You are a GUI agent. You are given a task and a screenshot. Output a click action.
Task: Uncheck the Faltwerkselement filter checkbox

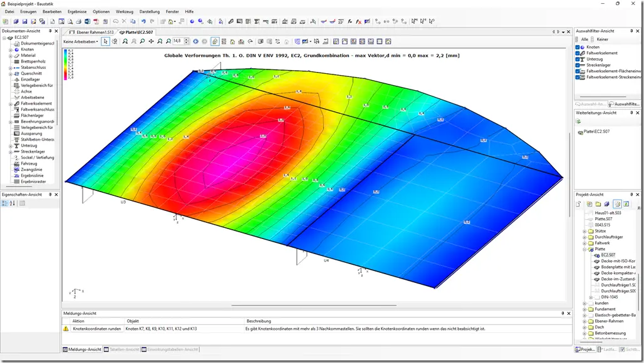click(577, 53)
